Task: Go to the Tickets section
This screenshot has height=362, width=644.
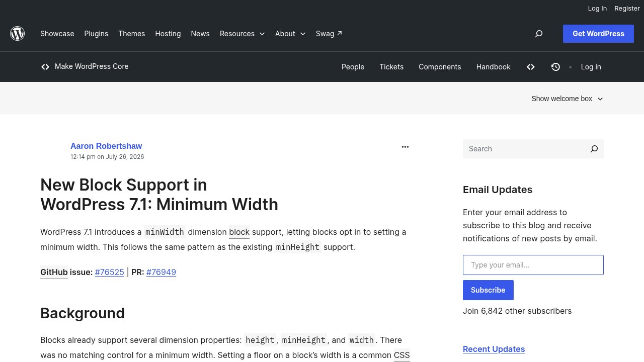Action: pyautogui.click(x=391, y=67)
